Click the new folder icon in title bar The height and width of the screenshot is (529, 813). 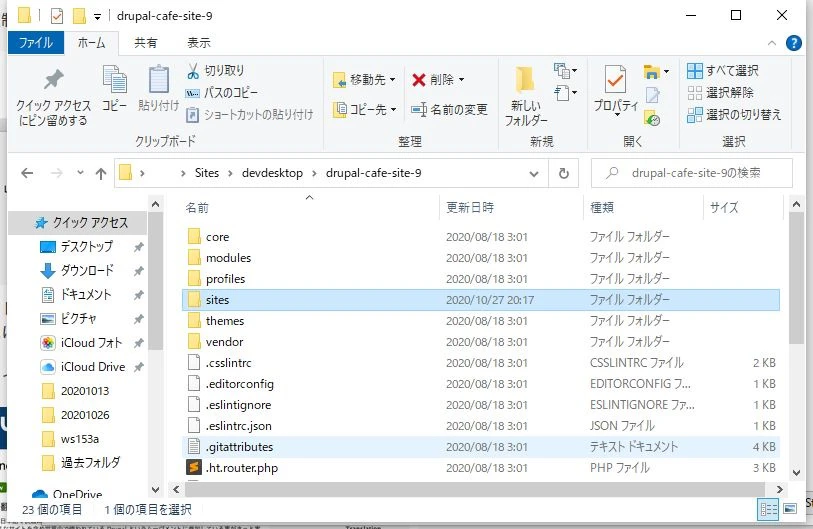pos(79,16)
